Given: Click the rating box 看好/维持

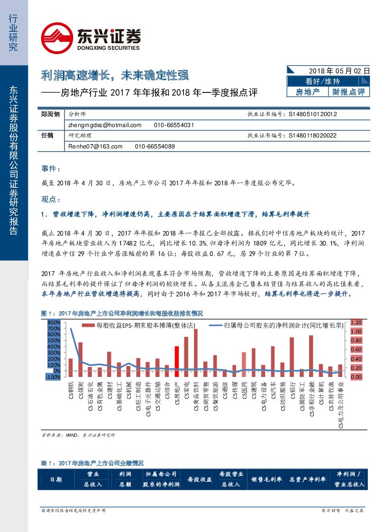Looking at the screenshot, I should click(322, 82).
